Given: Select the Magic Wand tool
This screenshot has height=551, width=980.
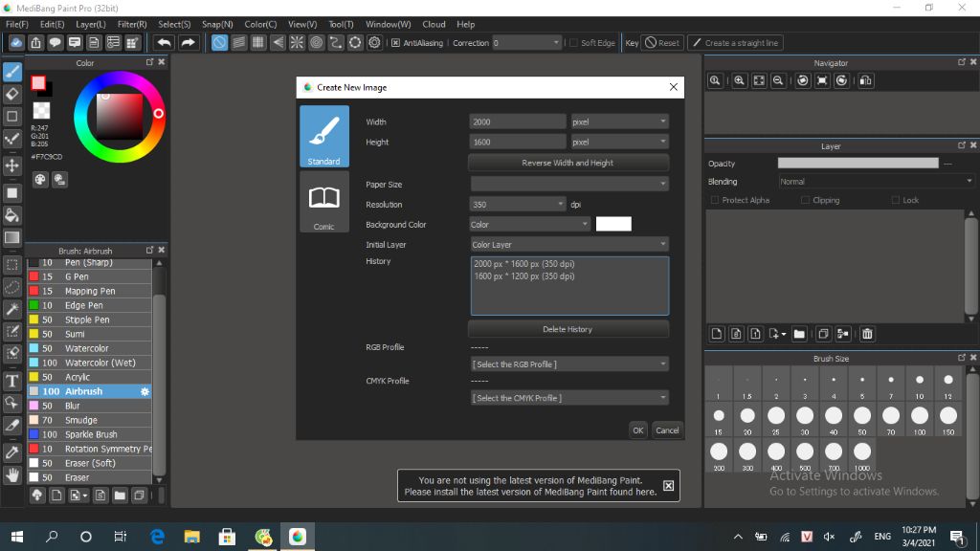Looking at the screenshot, I should tap(11, 309).
